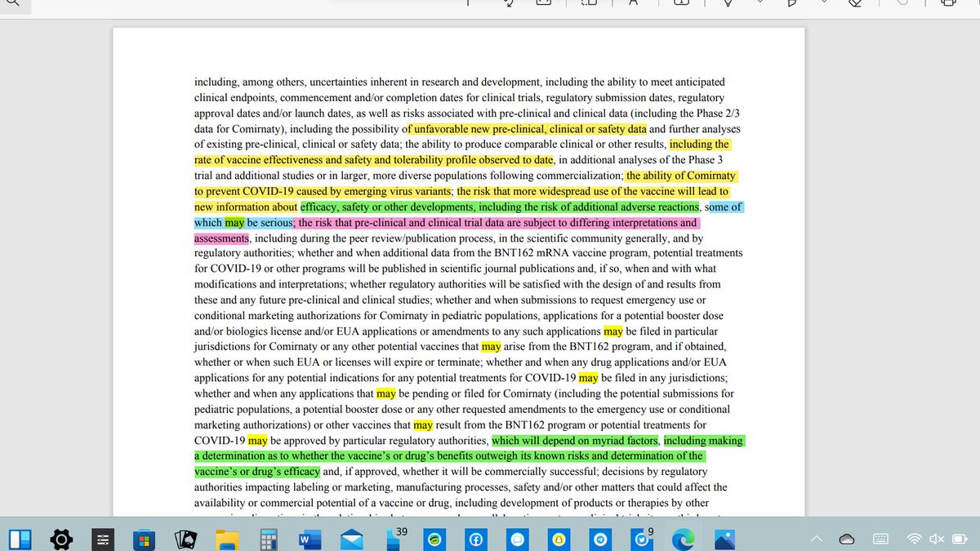Open the green circular app icon on the taskbar
Screen dimensions: 980x551
[x=434, y=540]
